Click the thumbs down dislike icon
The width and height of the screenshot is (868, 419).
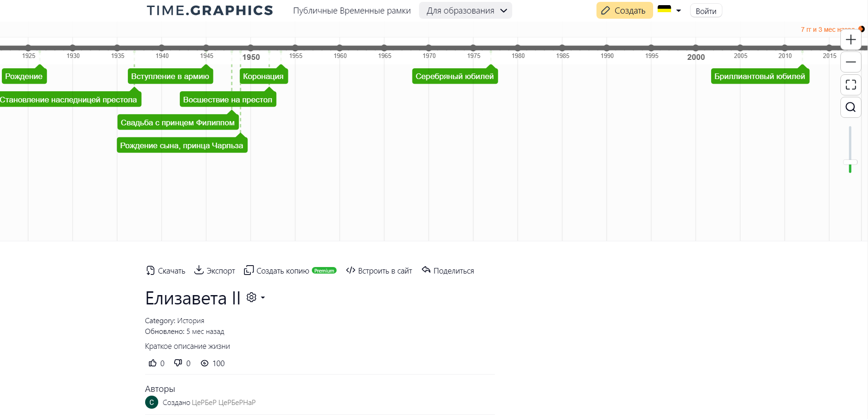pyautogui.click(x=178, y=363)
